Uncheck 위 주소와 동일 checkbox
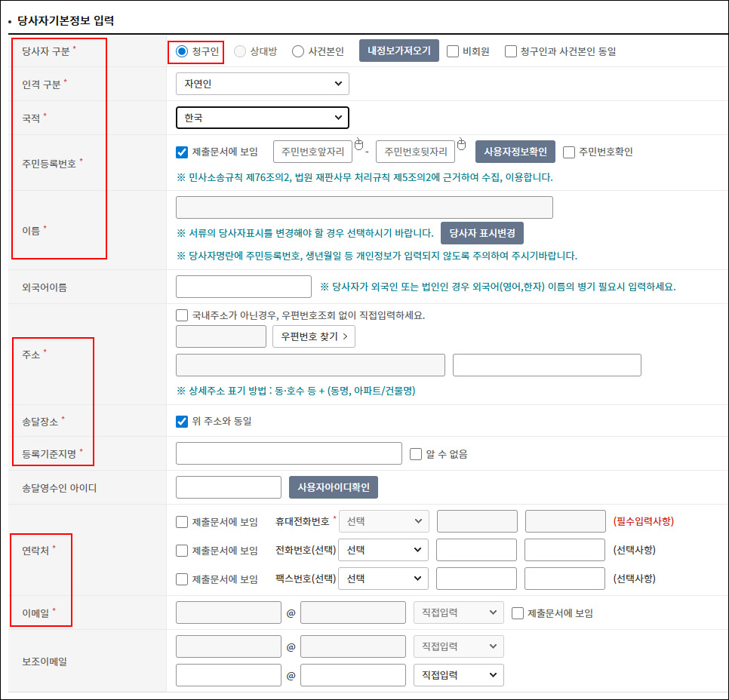 pyautogui.click(x=182, y=422)
